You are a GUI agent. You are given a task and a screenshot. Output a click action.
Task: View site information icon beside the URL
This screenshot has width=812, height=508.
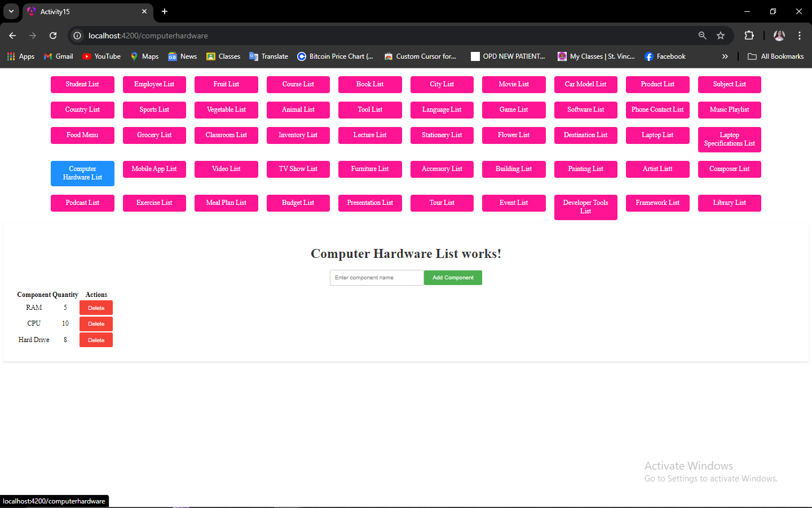pyautogui.click(x=77, y=36)
